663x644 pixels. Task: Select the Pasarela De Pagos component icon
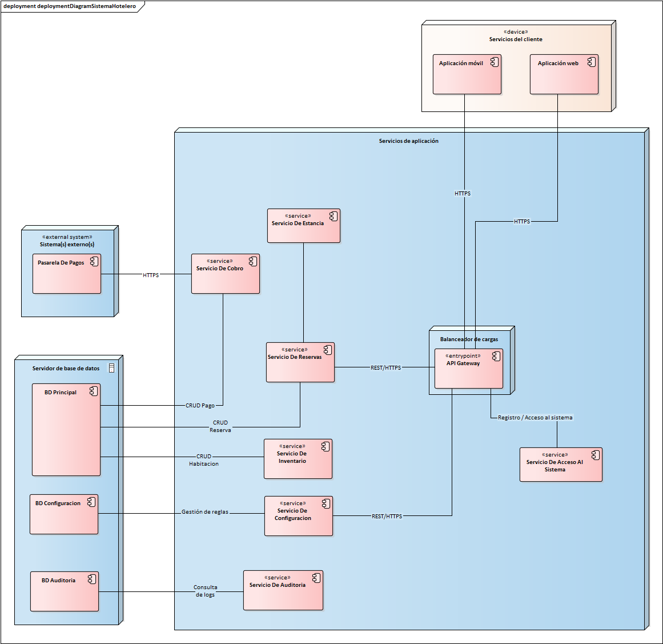click(x=95, y=261)
